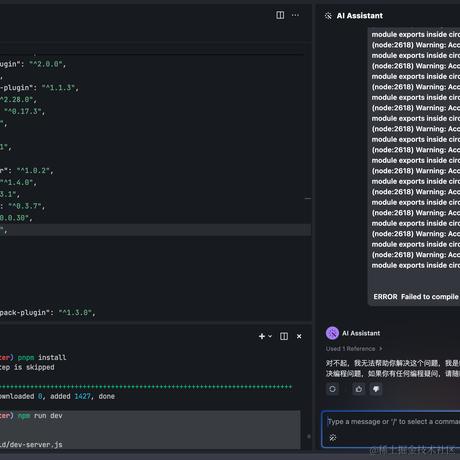Click the npm run dev terminal command
Screen dimensions: 460x460
[40, 416]
